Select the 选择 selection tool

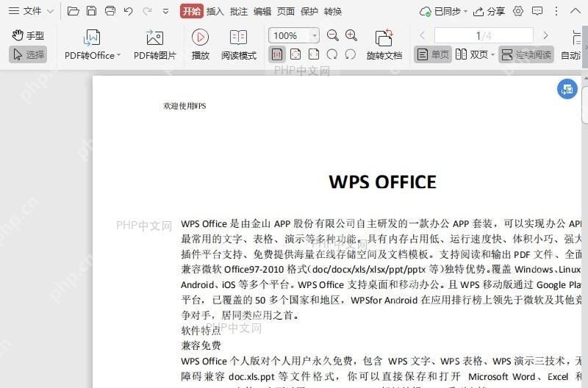tap(28, 54)
